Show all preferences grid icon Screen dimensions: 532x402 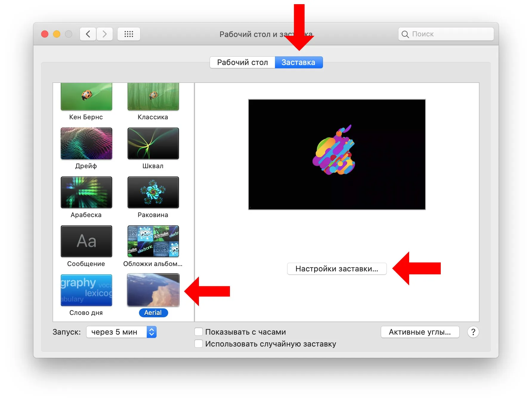(x=129, y=34)
